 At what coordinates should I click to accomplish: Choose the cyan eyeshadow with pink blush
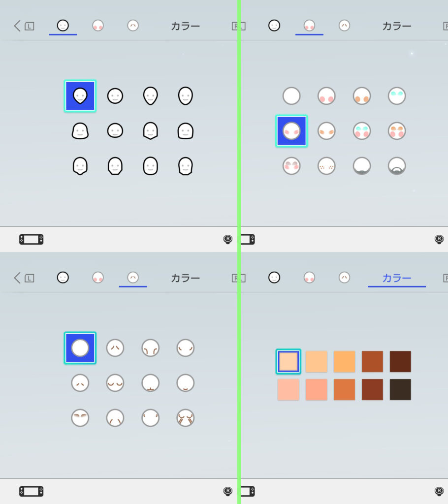point(361,131)
